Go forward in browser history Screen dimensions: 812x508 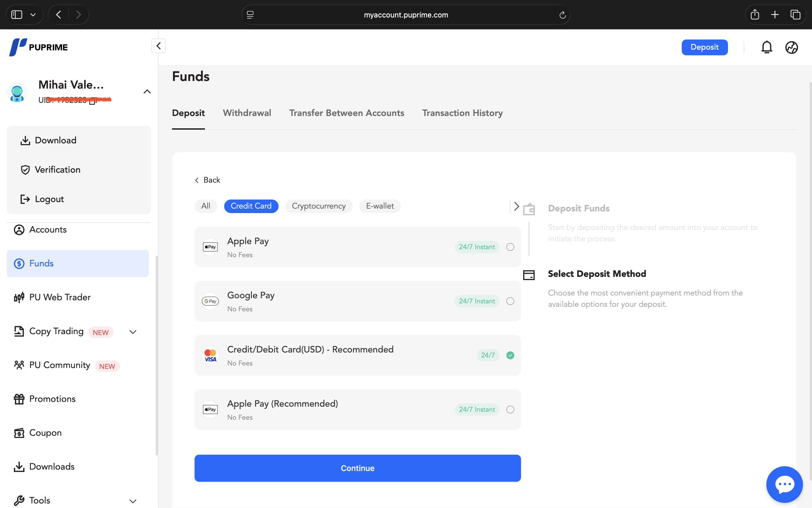click(x=78, y=15)
